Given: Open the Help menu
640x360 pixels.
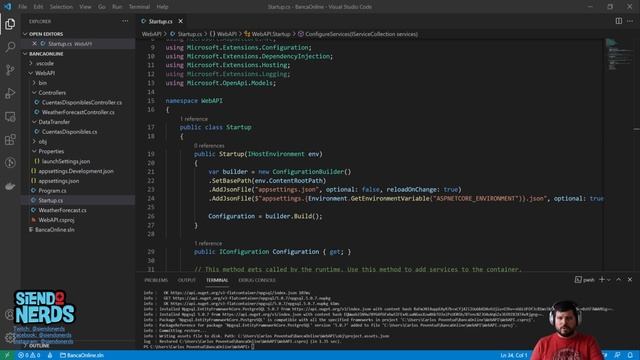Looking at the screenshot, I should (162, 7).
